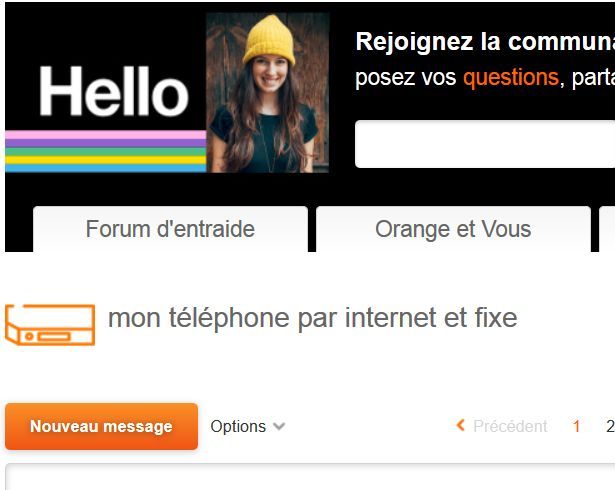Click the message list panel top edge

[310, 465]
